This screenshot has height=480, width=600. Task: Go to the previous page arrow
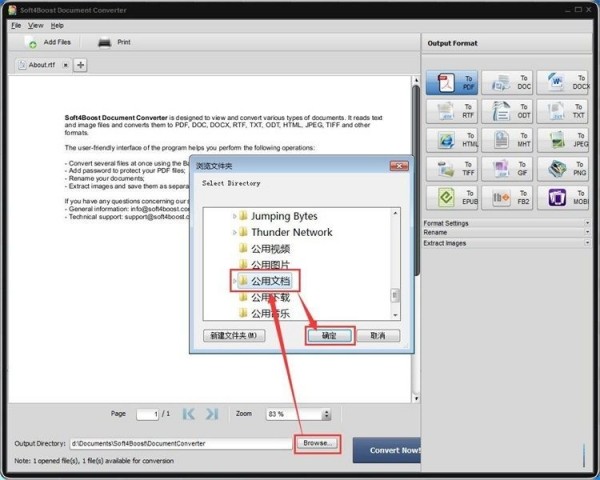pos(186,413)
